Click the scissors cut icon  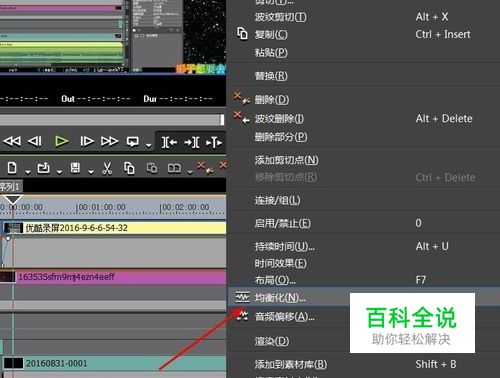[x=107, y=168]
